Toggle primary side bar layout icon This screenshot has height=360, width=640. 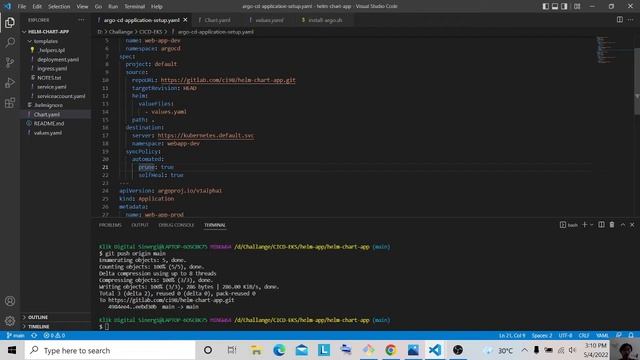(x=546, y=6)
